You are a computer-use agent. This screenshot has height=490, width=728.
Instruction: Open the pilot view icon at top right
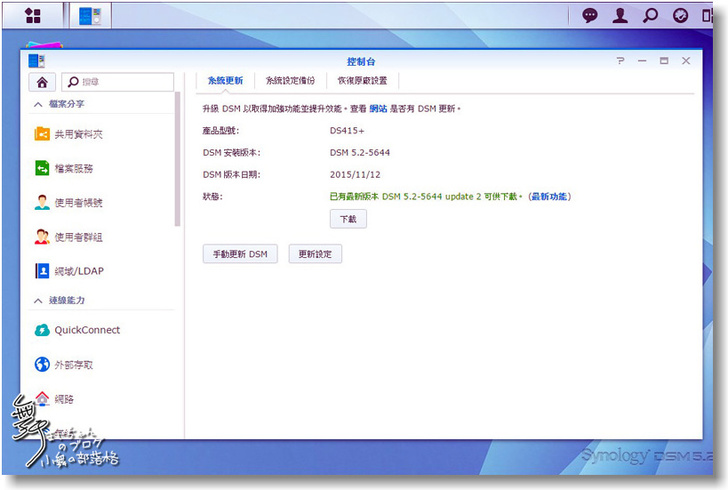(707, 15)
